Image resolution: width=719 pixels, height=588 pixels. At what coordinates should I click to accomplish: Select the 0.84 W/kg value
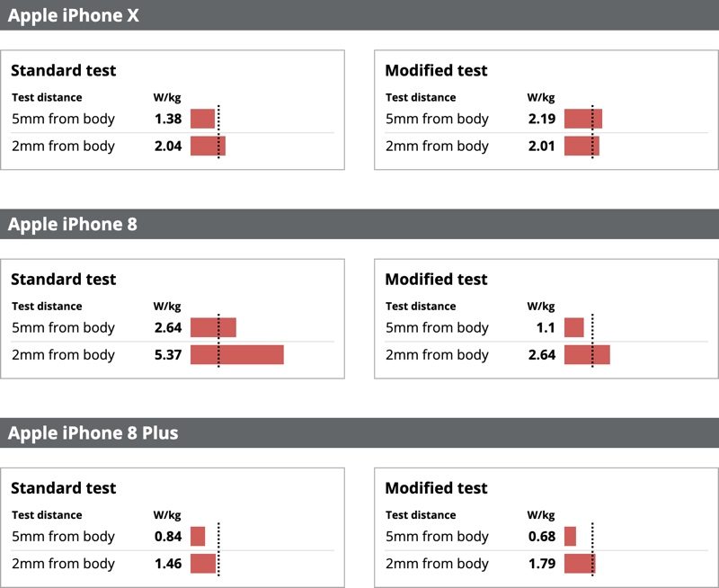pyautogui.click(x=168, y=536)
